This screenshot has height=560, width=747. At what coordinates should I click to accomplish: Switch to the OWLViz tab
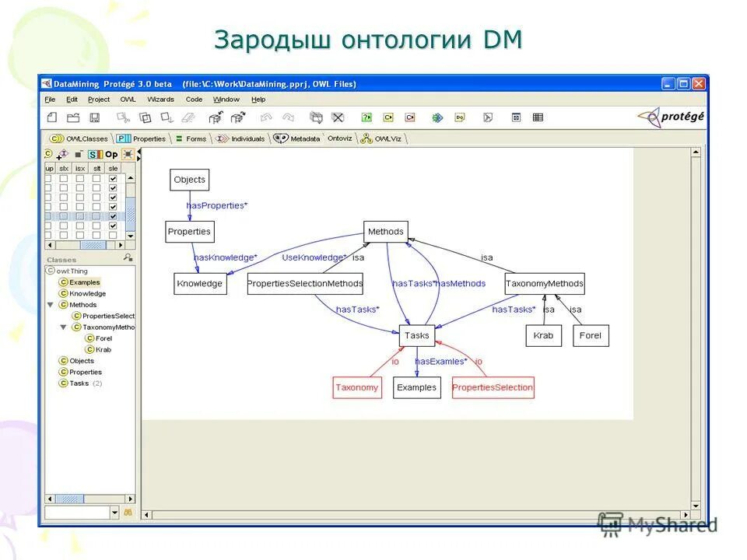[x=386, y=138]
